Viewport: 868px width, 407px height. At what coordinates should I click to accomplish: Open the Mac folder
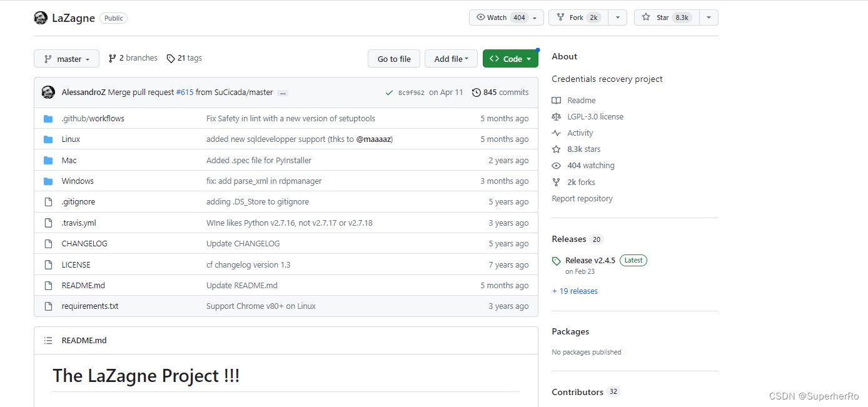click(x=69, y=161)
